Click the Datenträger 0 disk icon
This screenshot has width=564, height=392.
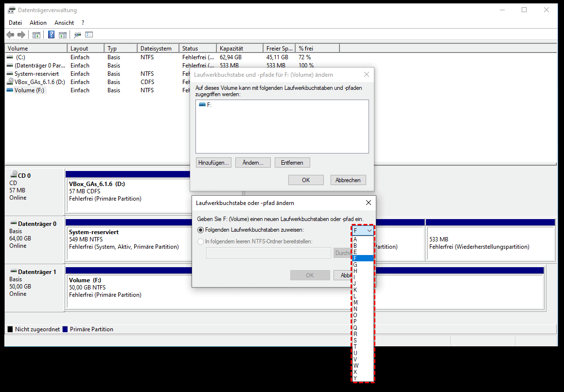pyautogui.click(x=13, y=223)
